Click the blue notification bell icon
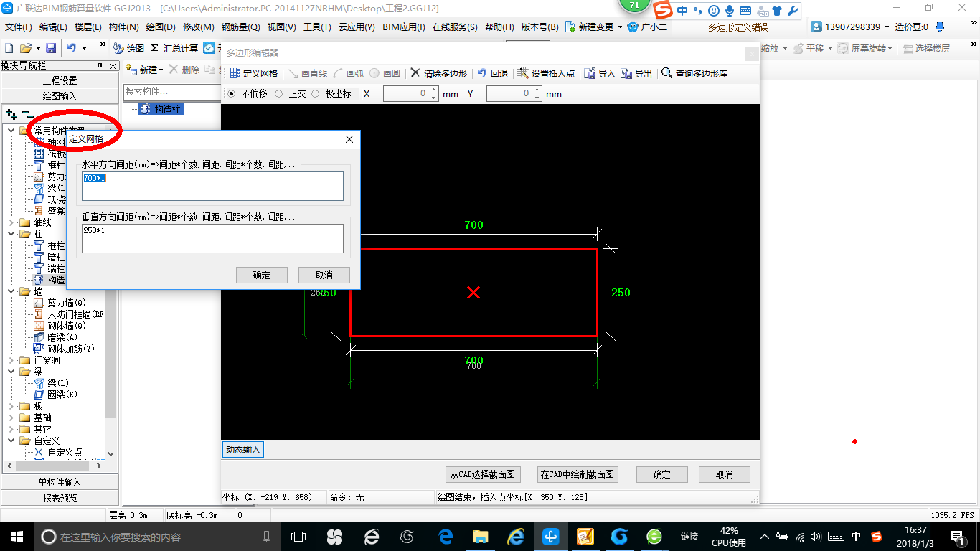The height and width of the screenshot is (551, 980). [x=939, y=27]
